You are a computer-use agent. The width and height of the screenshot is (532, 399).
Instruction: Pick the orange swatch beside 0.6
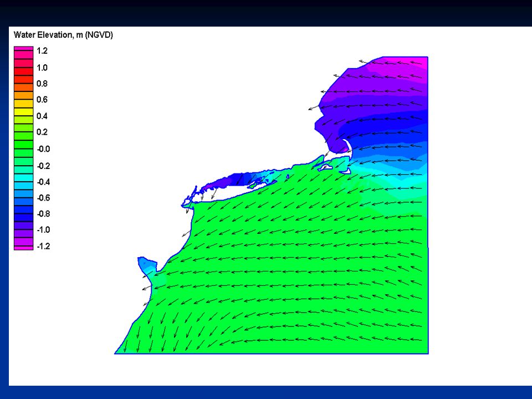(x=23, y=96)
